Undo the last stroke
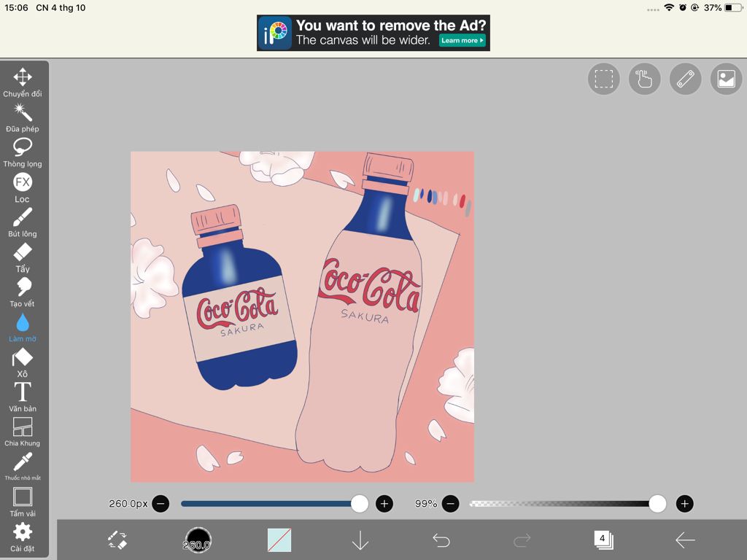Viewport: 747px width, 560px height. pos(441,540)
